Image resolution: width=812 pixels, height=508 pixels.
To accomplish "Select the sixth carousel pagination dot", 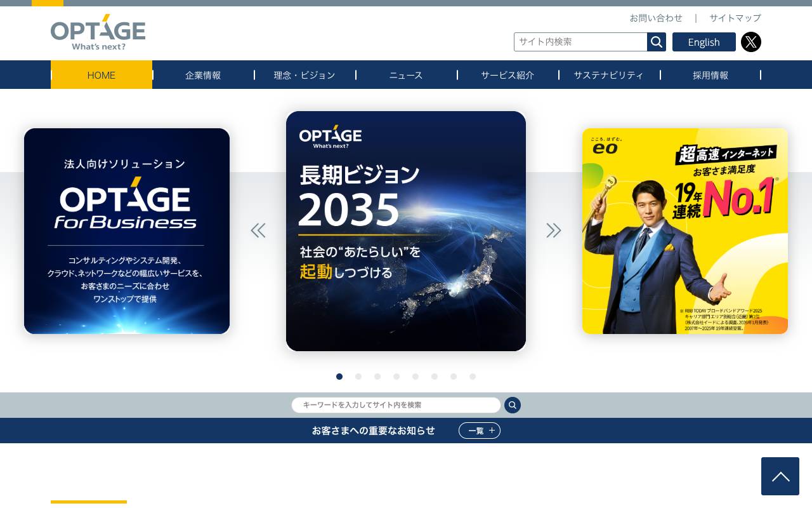I will (x=435, y=377).
